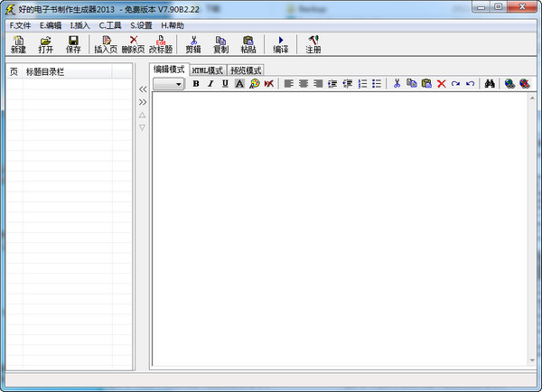542x392 pixels.
Task: Click the 改标题 (Edit title) icon
Action: coord(161,44)
